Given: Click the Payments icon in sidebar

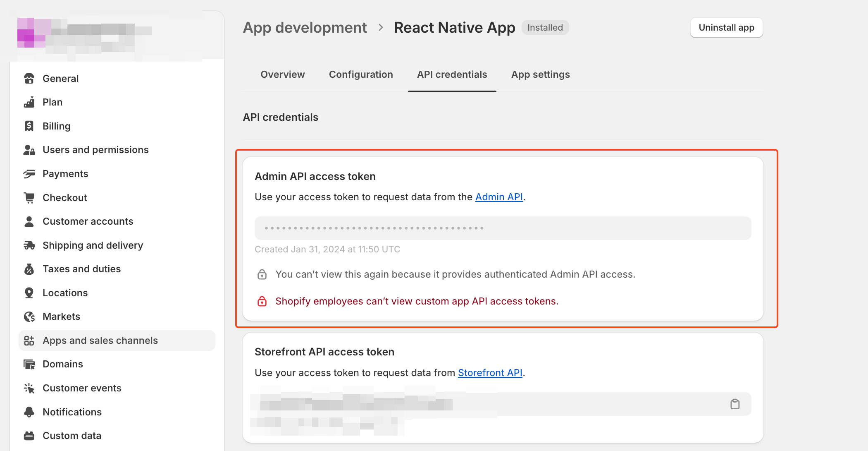Looking at the screenshot, I should click(x=29, y=173).
